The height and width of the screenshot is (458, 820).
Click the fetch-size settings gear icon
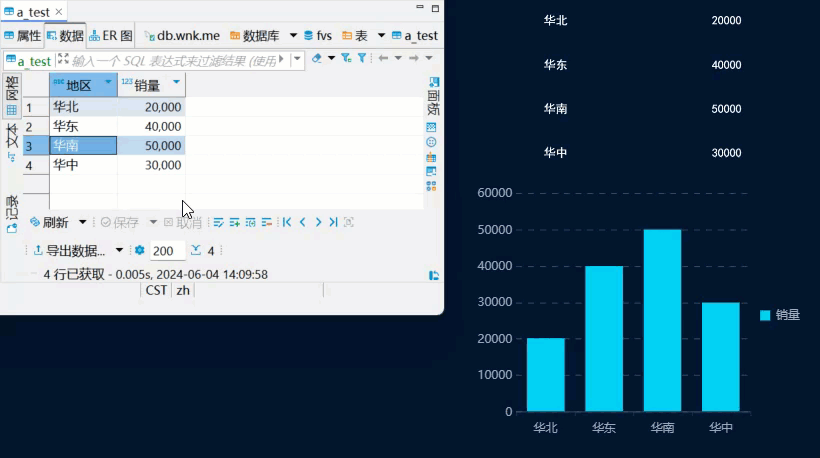click(139, 250)
